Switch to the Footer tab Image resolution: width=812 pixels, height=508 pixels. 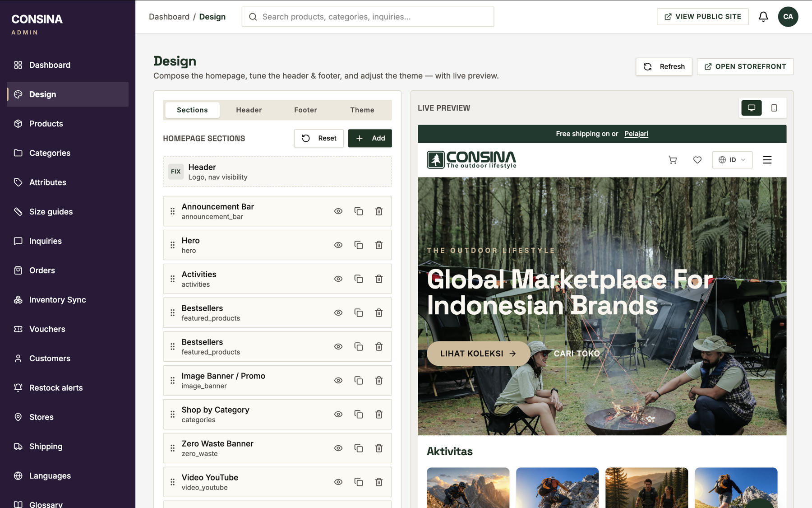point(305,110)
